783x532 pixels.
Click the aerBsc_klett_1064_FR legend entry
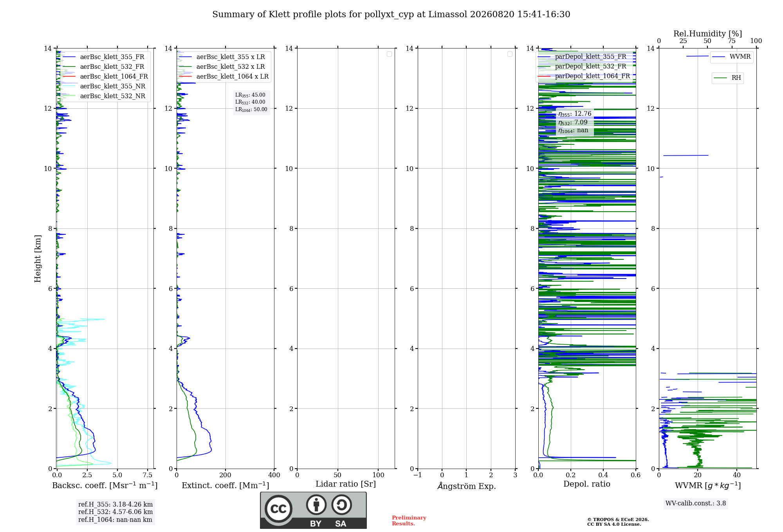coord(105,76)
